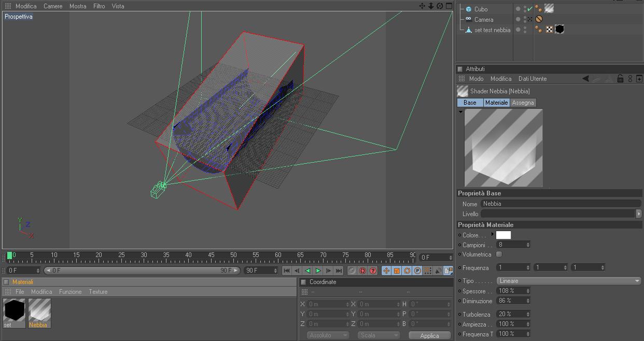Go back in Attributi history arrow

585,79
